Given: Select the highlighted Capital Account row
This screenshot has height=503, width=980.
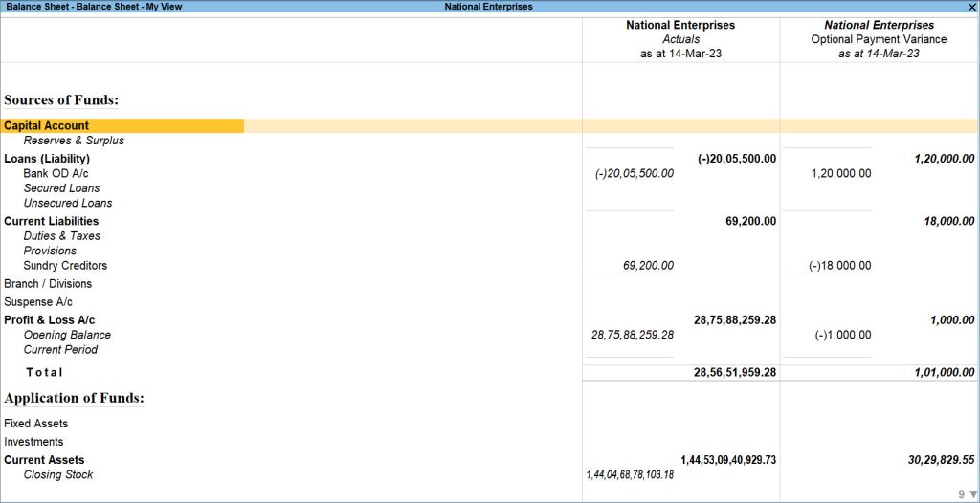Looking at the screenshot, I should click(489, 125).
